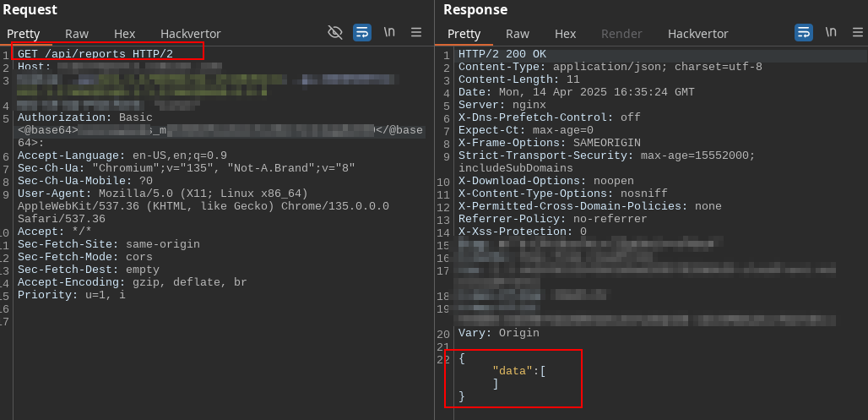Open the Response Hackvertor tab
The height and width of the screenshot is (420, 868).
click(698, 34)
